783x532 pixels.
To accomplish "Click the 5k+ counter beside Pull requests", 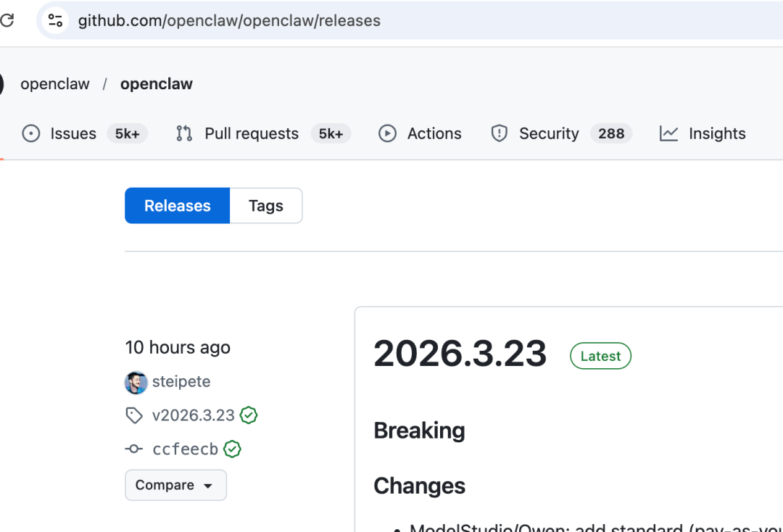I will point(331,134).
